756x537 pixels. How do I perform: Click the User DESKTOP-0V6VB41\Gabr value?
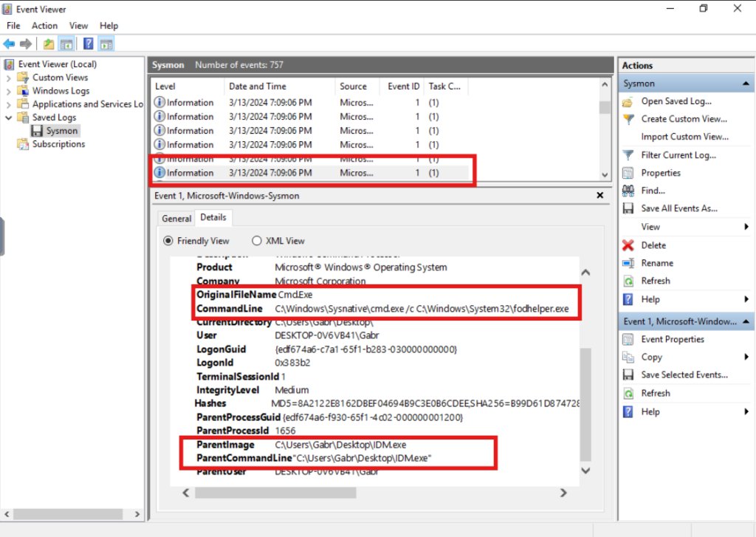point(327,335)
